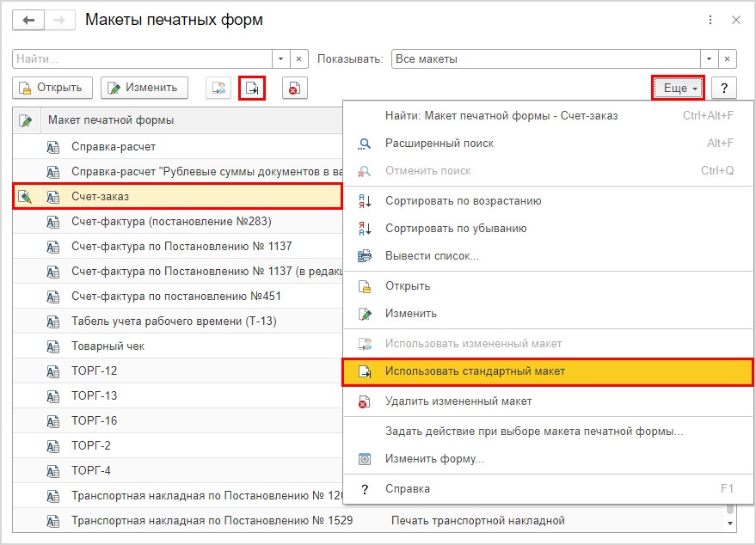Open the Еще dropdown button

(x=678, y=89)
